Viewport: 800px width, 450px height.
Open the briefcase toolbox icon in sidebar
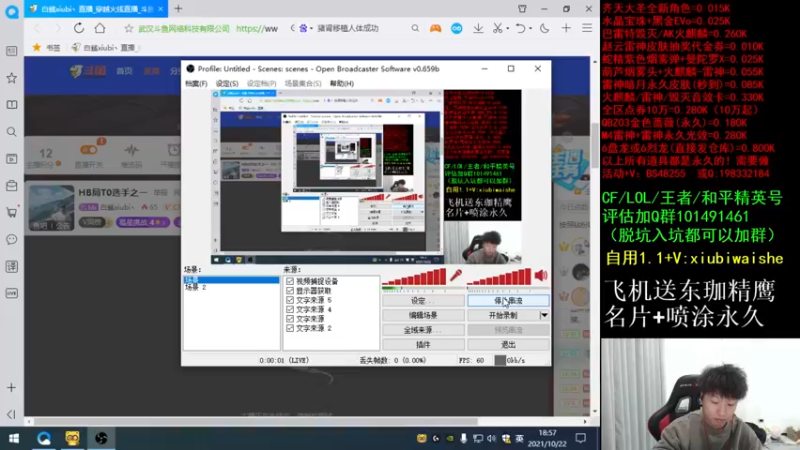pyautogui.click(x=12, y=186)
